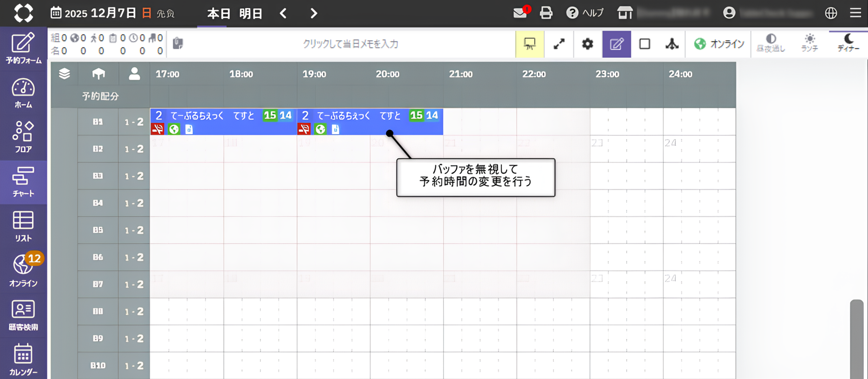This screenshot has height=379, width=868.
Task: Open the mail inbox with notification badge
Action: click(522, 12)
